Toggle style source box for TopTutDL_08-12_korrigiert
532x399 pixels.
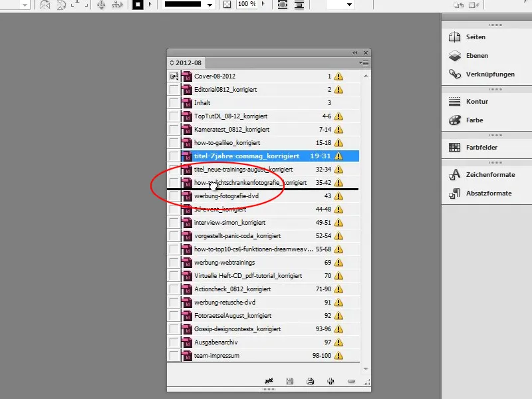point(174,116)
